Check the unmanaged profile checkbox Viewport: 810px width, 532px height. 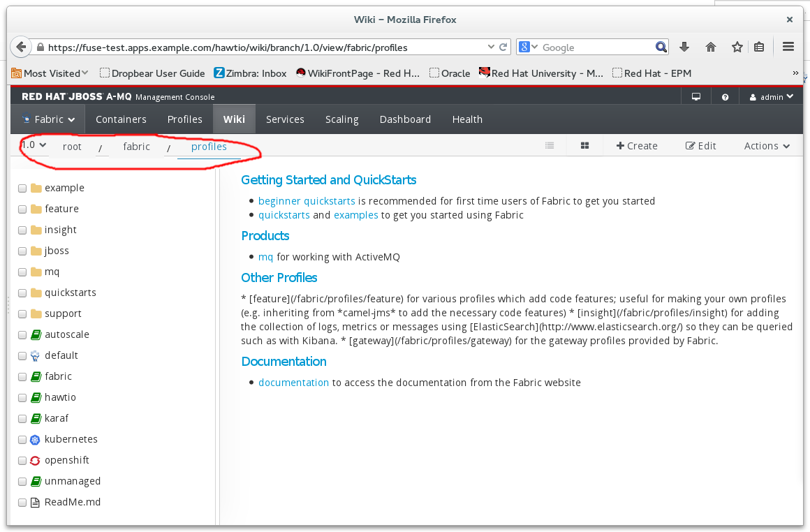point(22,481)
